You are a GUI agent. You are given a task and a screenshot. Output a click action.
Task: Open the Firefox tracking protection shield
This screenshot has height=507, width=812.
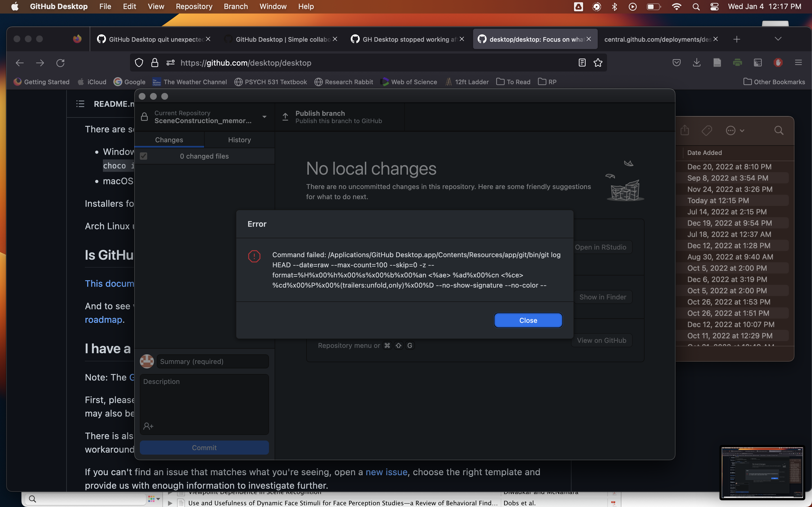pyautogui.click(x=139, y=63)
